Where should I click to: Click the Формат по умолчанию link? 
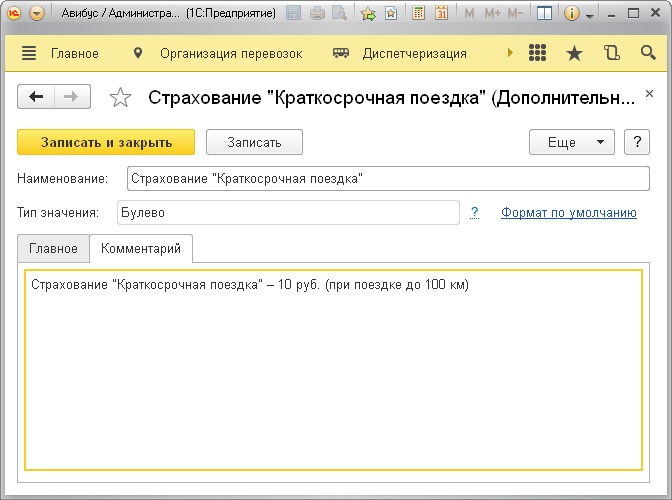(568, 212)
